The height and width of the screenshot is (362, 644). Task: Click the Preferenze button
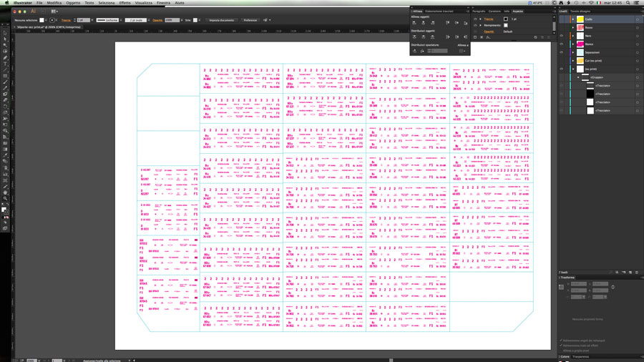[x=250, y=20]
